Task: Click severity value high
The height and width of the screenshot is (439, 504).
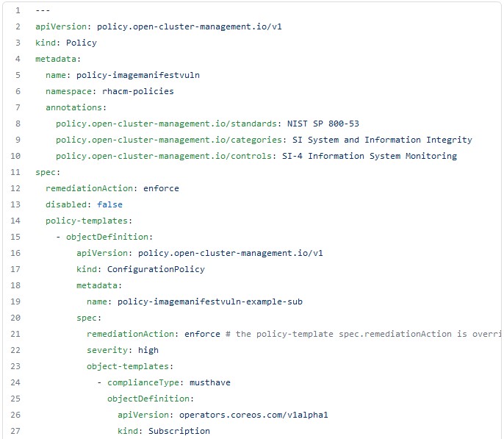Action: tap(148, 350)
